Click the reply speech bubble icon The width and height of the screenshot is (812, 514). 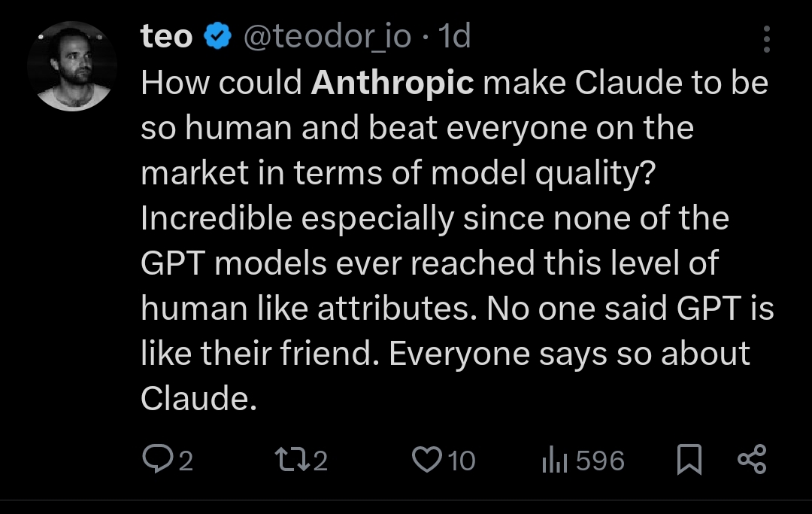coord(155,460)
